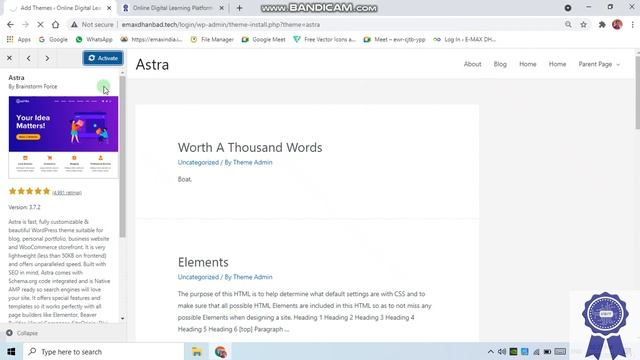The width and height of the screenshot is (640, 360).
Task: Open the Windows Start menu
Action: (11, 351)
